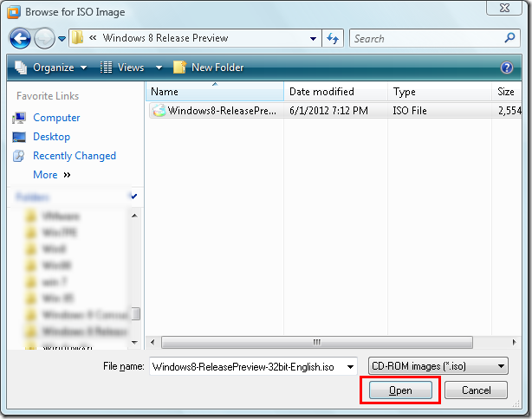Sort by the Size column header
Screen dimensions: 532x419
pos(507,92)
